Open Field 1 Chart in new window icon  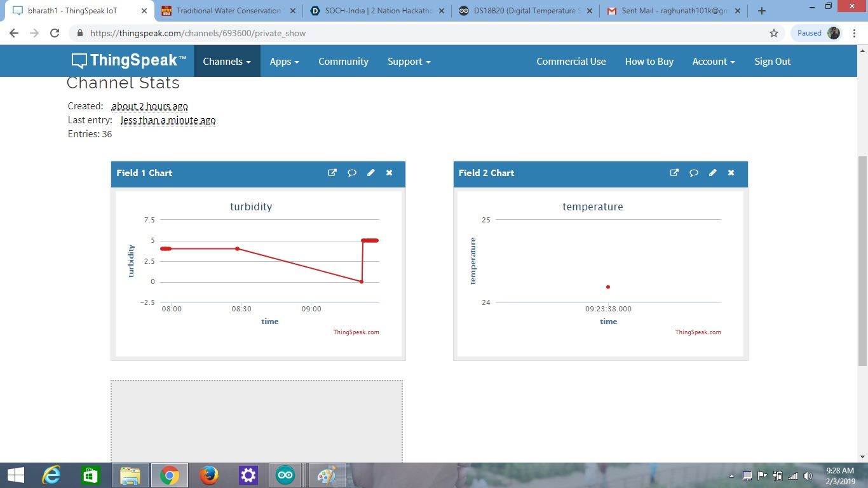(x=332, y=173)
